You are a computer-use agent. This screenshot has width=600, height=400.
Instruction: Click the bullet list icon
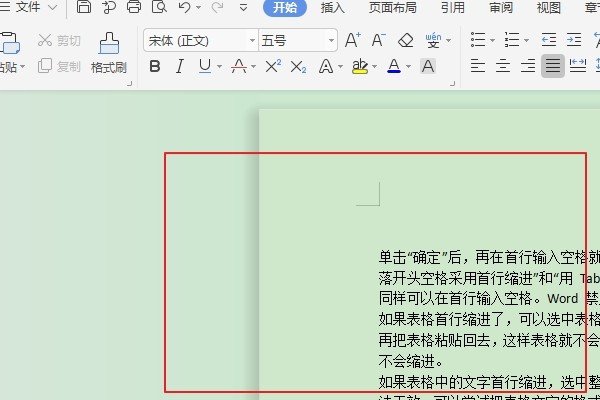tap(478, 40)
